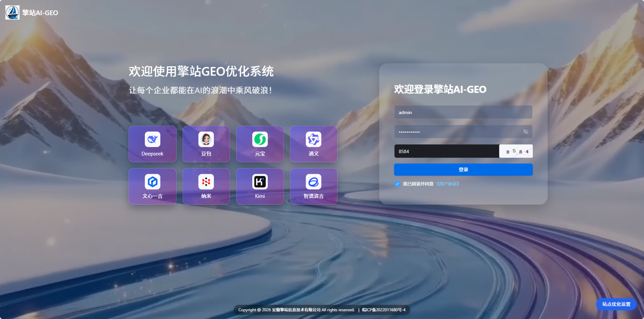Choose the 通义 platform icon
The width and height of the screenshot is (644, 319).
pos(313,139)
